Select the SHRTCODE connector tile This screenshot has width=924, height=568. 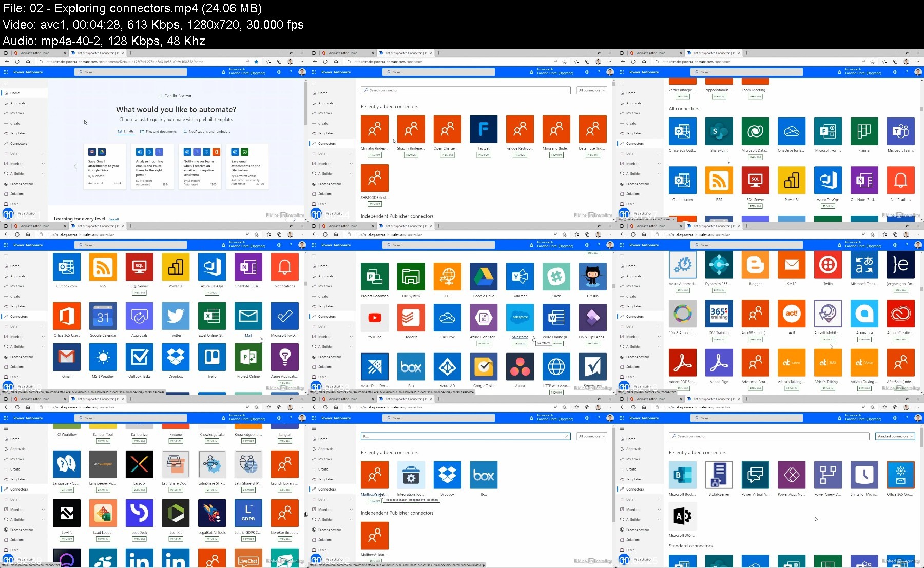point(375,178)
